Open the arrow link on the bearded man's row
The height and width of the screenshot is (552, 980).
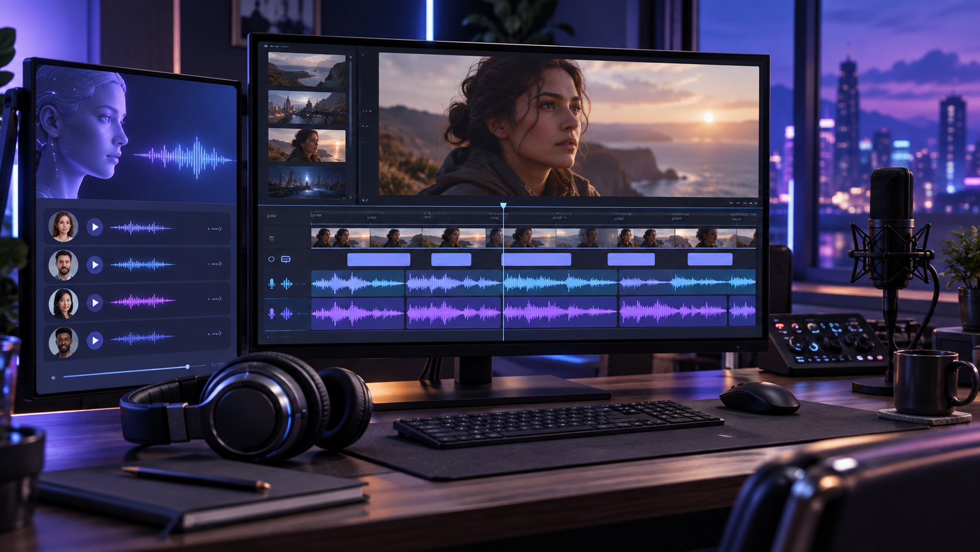coord(215,264)
